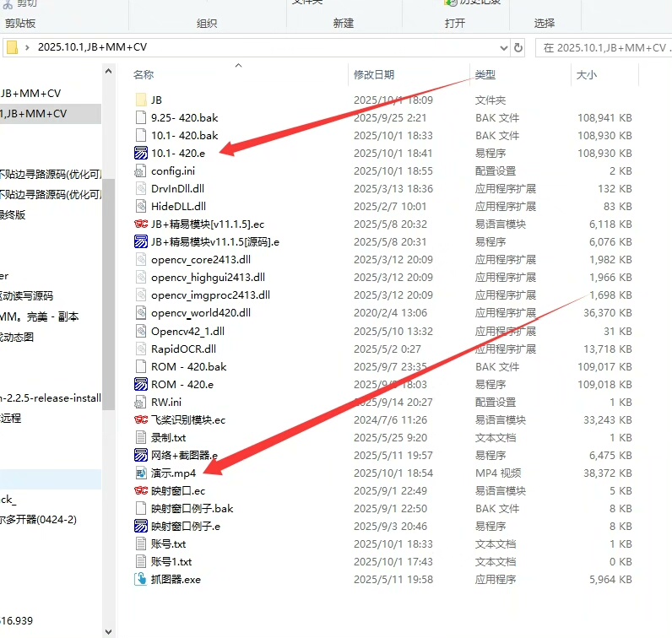Select the 动态图 navigation item
This screenshot has width=672, height=638.
click(17, 337)
